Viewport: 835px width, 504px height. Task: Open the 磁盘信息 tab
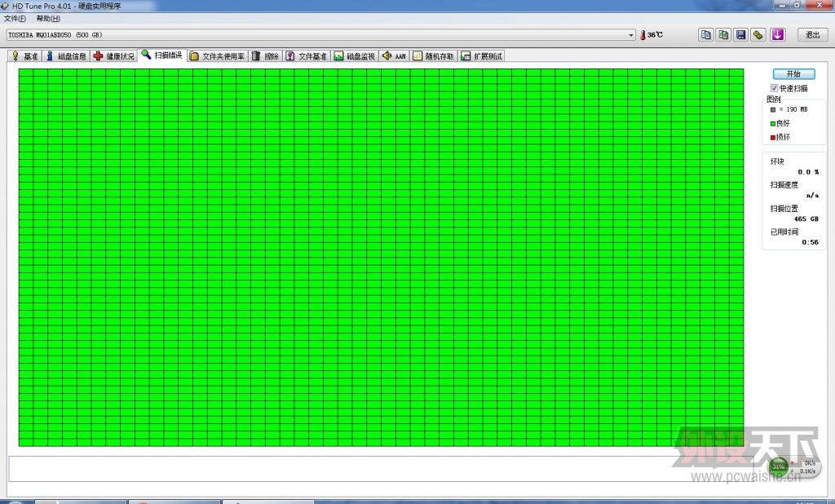pos(66,56)
